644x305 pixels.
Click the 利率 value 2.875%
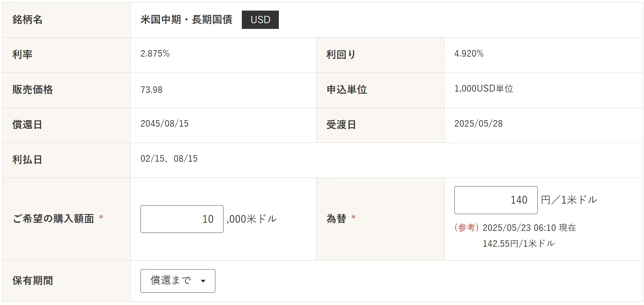pos(155,53)
